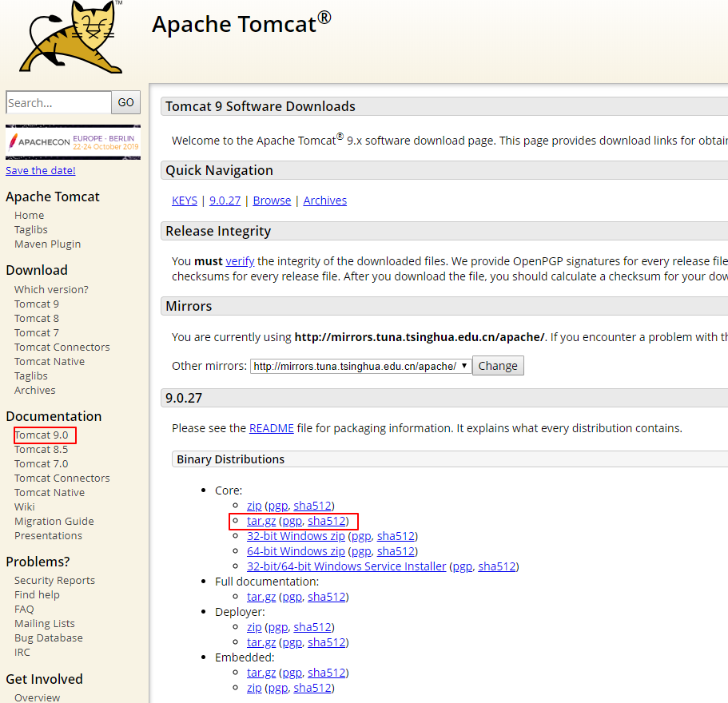The width and height of the screenshot is (728, 703).
Task: Open sha512 for Deployer tar.gz
Action: [x=327, y=642]
